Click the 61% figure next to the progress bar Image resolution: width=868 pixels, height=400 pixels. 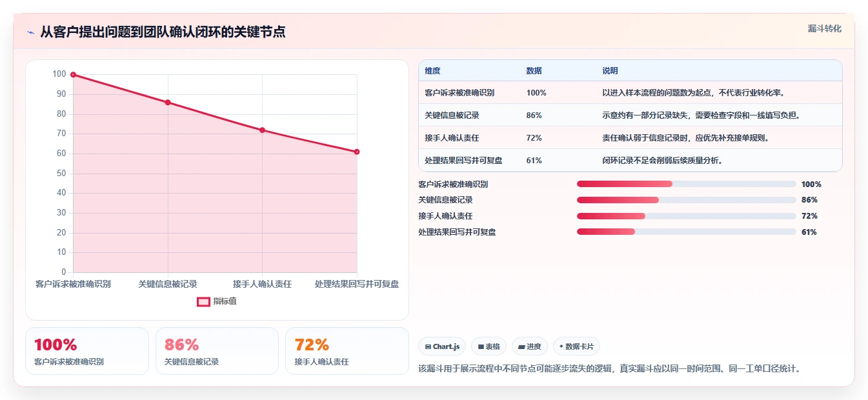809,232
